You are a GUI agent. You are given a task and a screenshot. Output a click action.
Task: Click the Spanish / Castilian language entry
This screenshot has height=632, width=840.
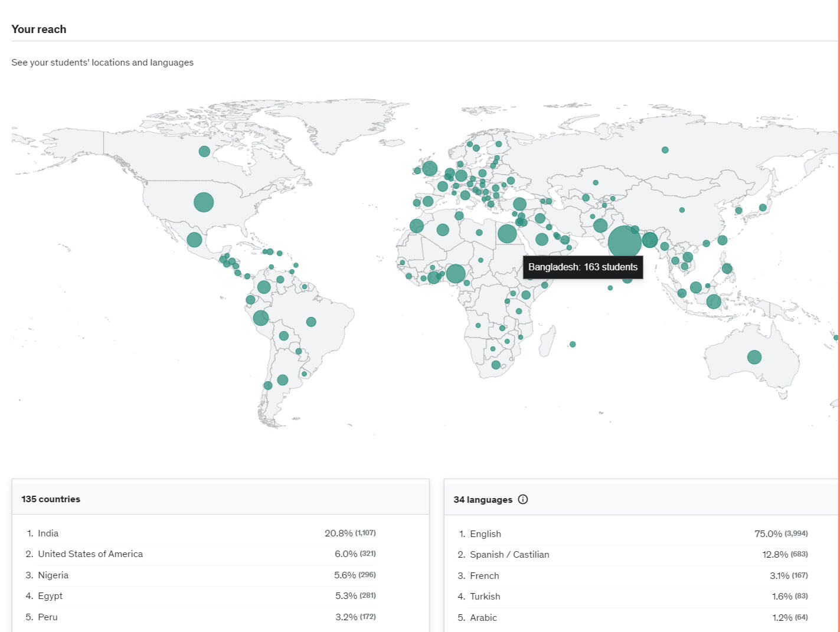tap(509, 554)
